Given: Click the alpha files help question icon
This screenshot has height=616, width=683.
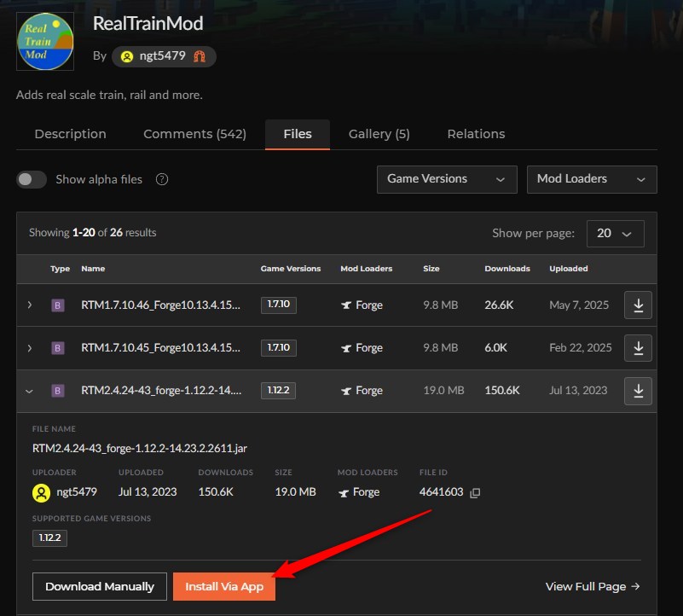Looking at the screenshot, I should tap(162, 179).
